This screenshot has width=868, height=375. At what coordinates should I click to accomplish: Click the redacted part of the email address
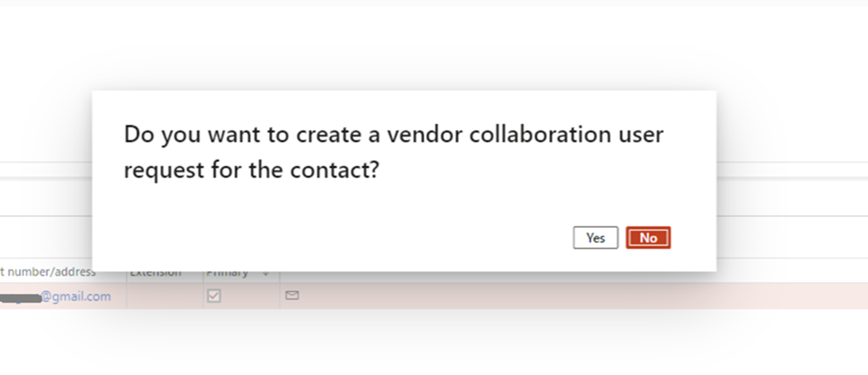(x=21, y=297)
